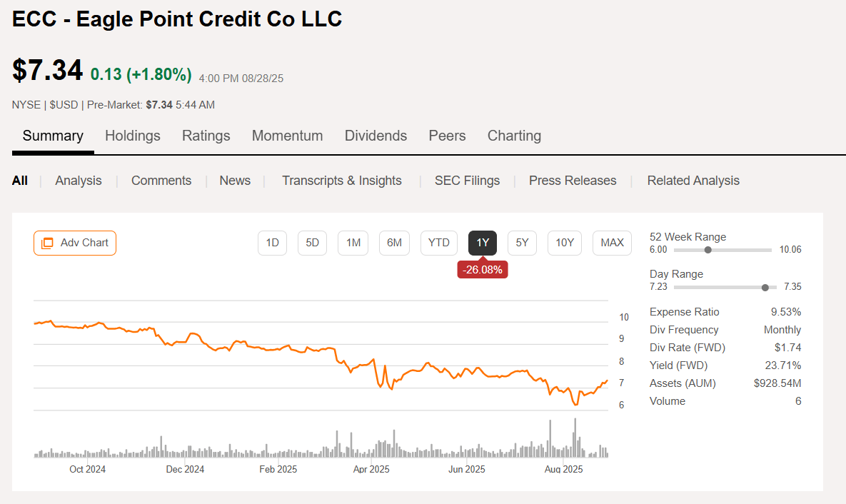Set chart to 1M range

353,243
